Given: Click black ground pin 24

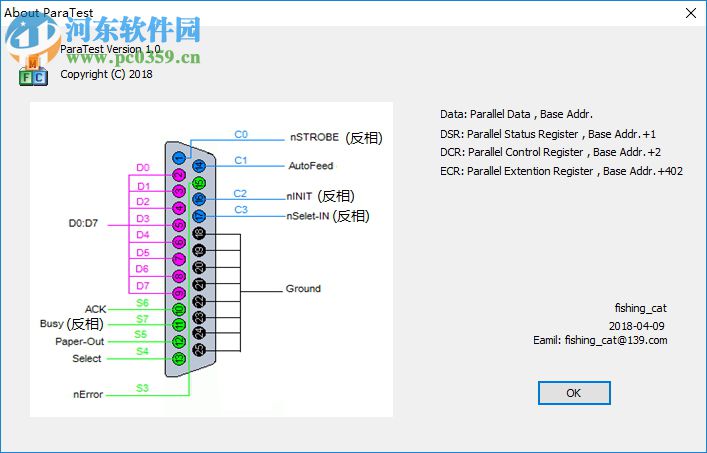Looking at the screenshot, I should coord(199,333).
